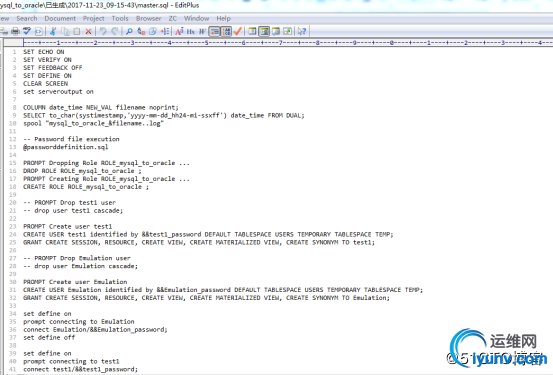Open the Browser menu
The image size is (553, 375).
pos(148,18)
